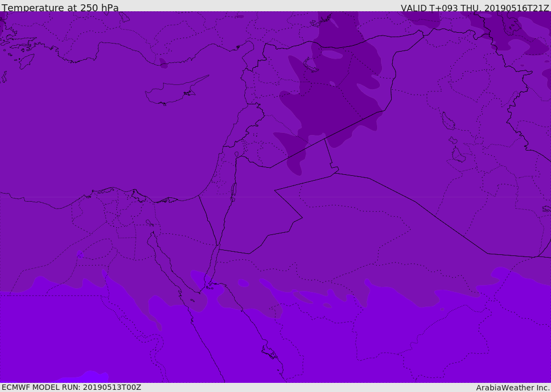Click the Dead Sea outline
The height and width of the screenshot is (392, 551).
click(x=234, y=191)
